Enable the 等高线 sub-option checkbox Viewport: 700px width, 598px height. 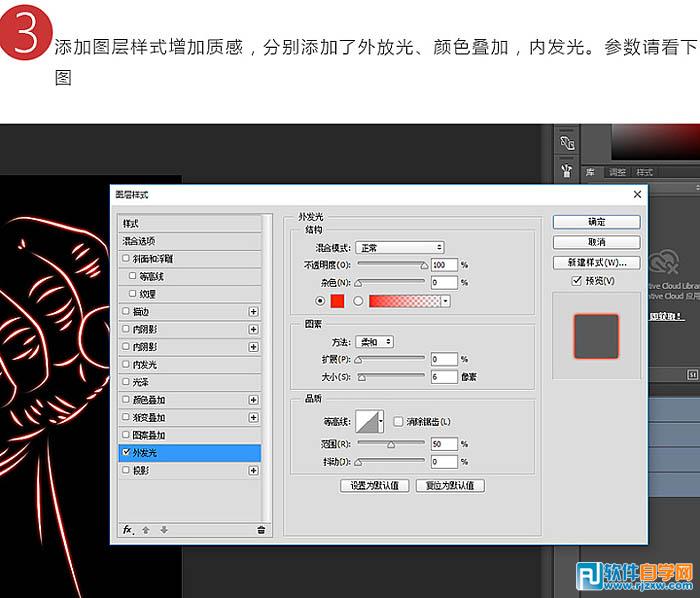point(132,276)
